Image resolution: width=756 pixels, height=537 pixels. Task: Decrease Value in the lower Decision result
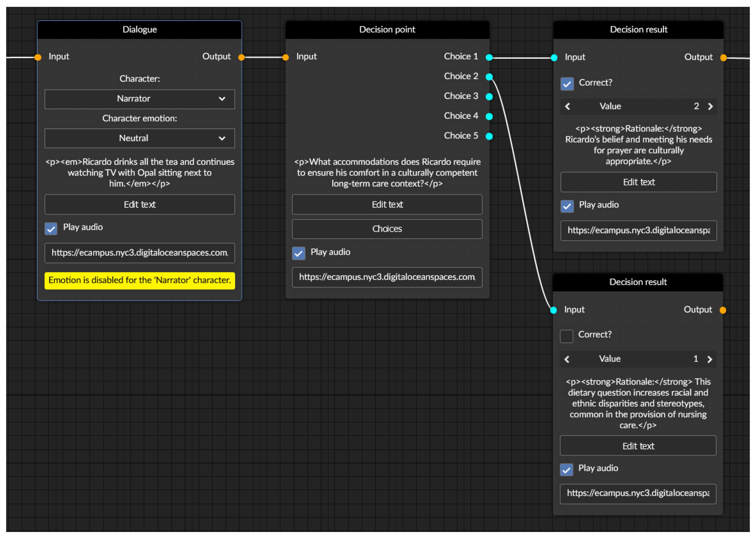tap(567, 359)
